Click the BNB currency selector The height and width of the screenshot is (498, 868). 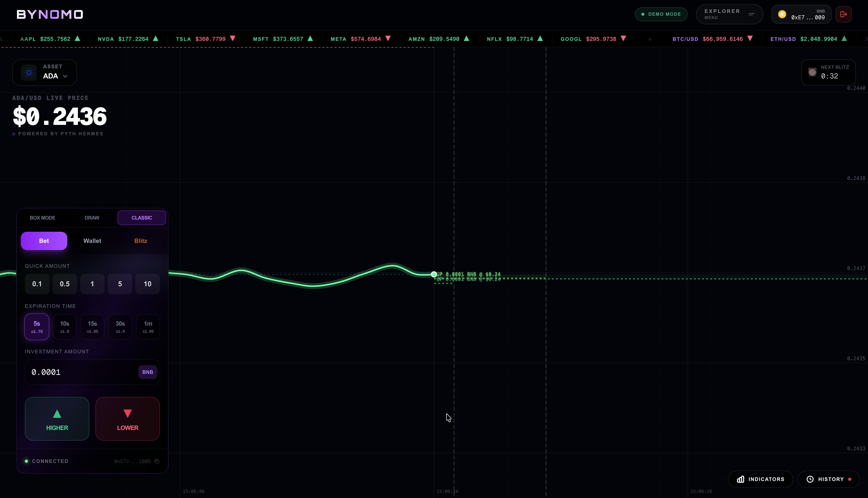point(147,372)
